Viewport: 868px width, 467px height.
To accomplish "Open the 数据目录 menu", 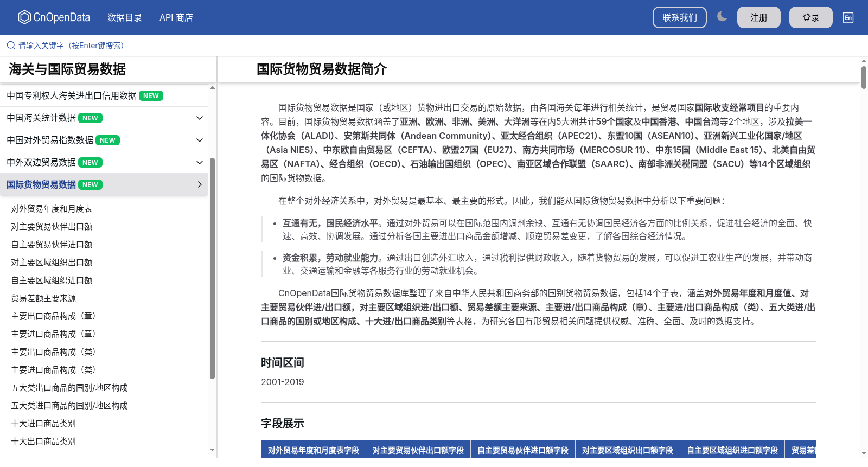I will pos(125,17).
